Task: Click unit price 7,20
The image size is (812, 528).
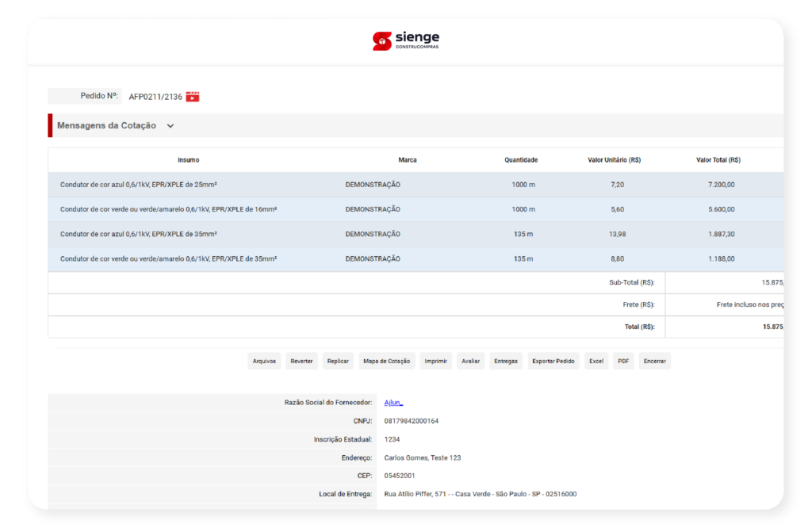Action: (617, 185)
